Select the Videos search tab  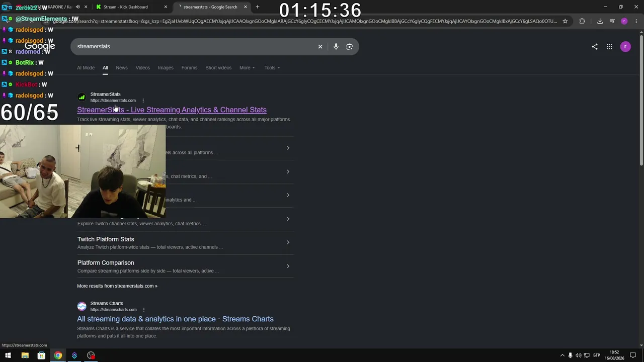tap(142, 68)
